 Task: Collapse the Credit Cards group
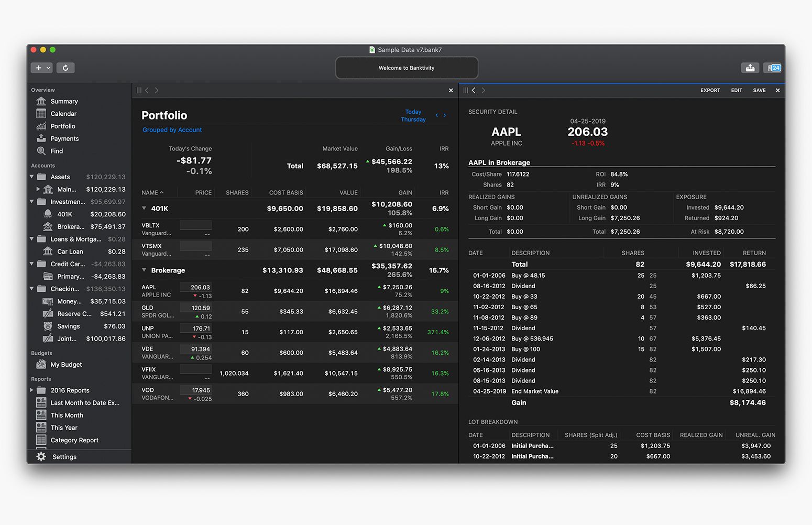tap(31, 264)
